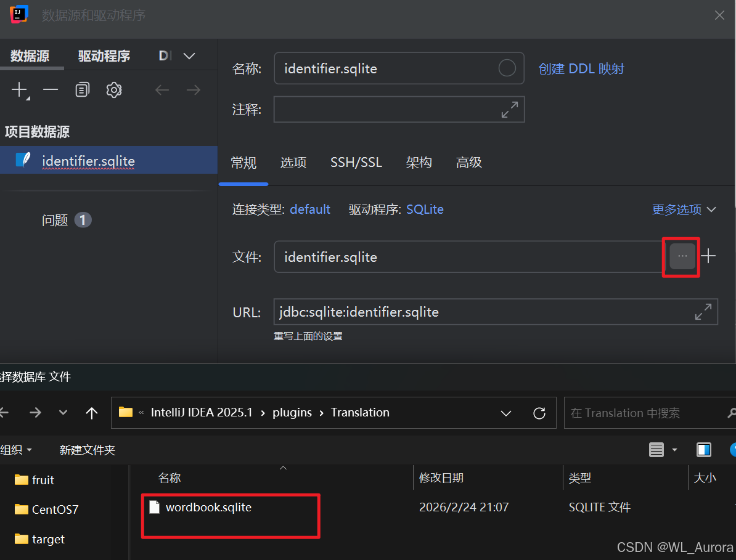Open the 组织 dropdown menu
This screenshot has height=560, width=736.
coord(17,450)
